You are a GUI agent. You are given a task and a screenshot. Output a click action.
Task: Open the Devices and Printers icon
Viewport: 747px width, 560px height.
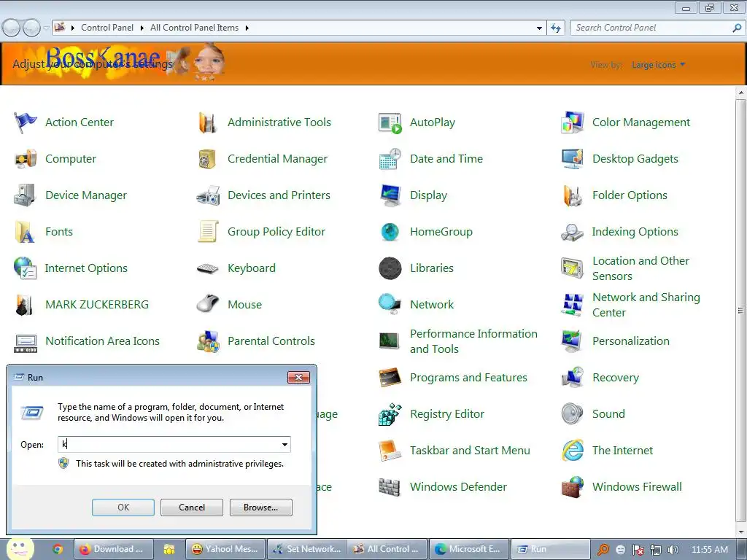(x=208, y=195)
